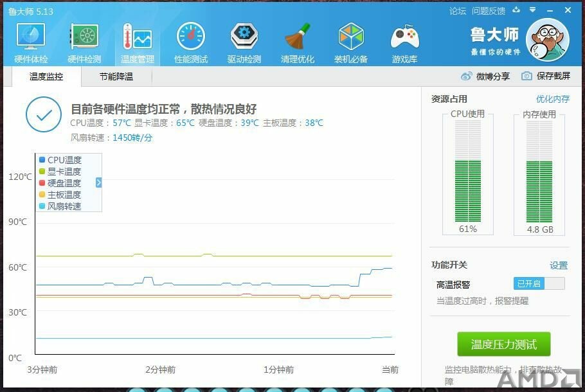585x392 pixels.
Task: Click the 内存使用 memory bar
Action: [539, 171]
